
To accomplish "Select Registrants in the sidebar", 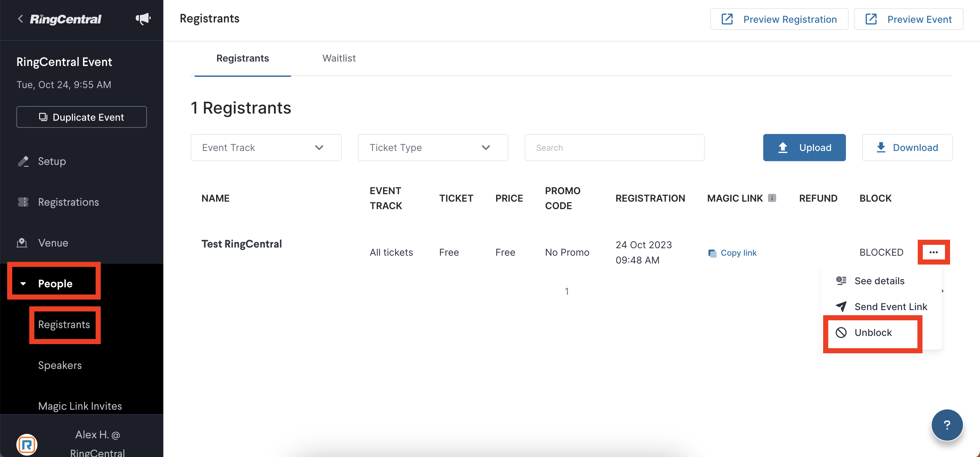I will (64, 324).
